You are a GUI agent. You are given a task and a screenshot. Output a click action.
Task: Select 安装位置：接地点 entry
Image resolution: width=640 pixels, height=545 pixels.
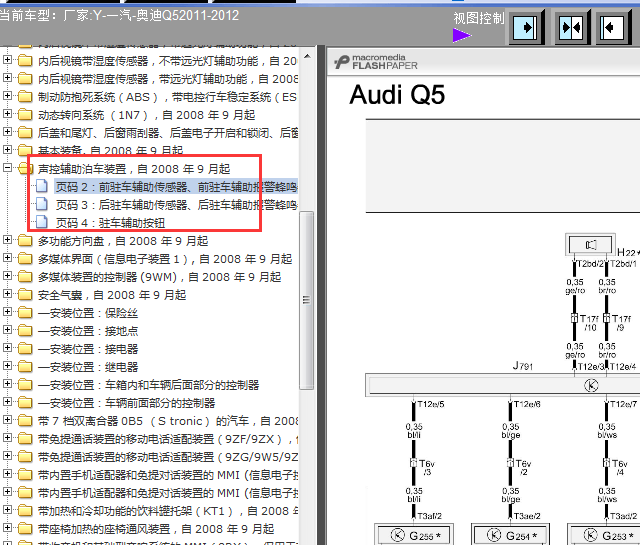(88, 331)
